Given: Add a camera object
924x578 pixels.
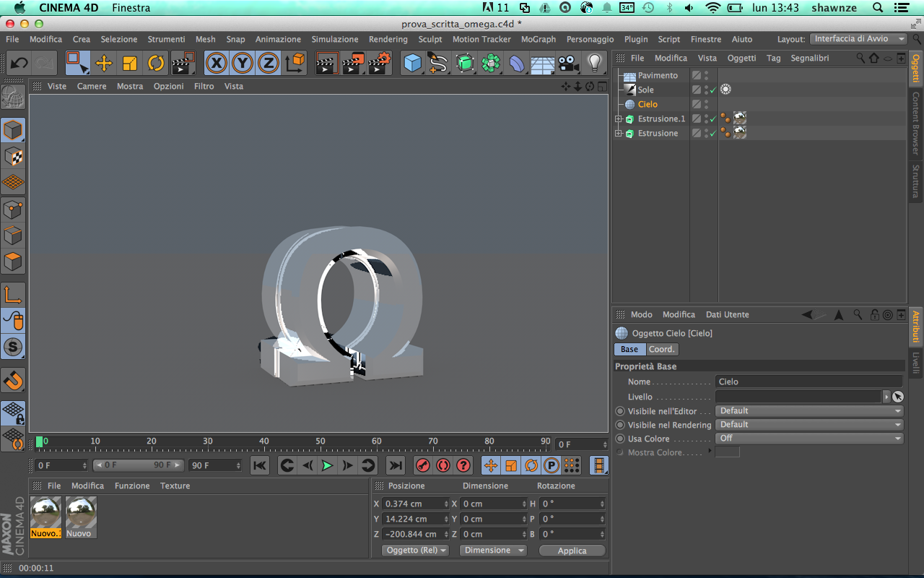Looking at the screenshot, I should 569,64.
